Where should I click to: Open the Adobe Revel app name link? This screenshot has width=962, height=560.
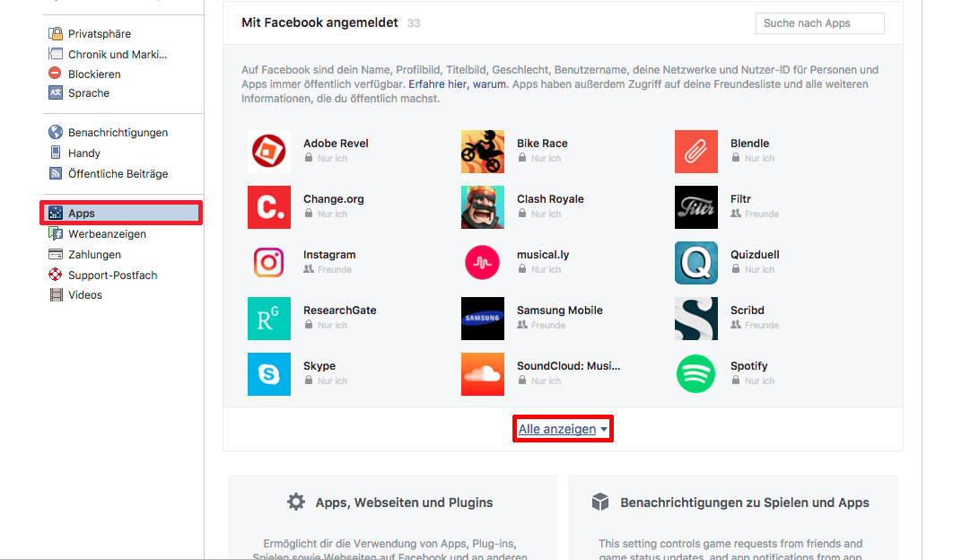(x=336, y=143)
